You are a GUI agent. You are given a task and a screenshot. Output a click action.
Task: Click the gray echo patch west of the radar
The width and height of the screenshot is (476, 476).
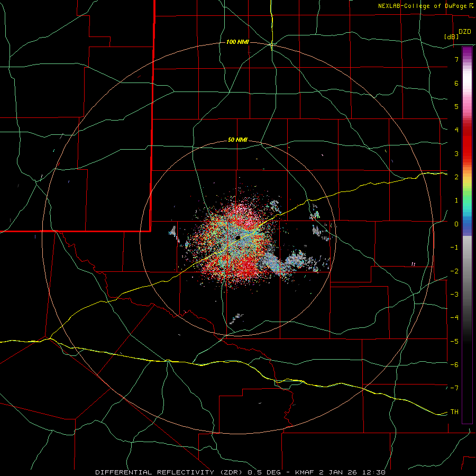173,232
